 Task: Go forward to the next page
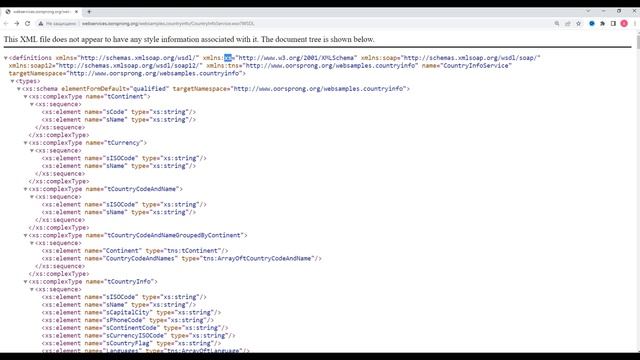coord(17,24)
